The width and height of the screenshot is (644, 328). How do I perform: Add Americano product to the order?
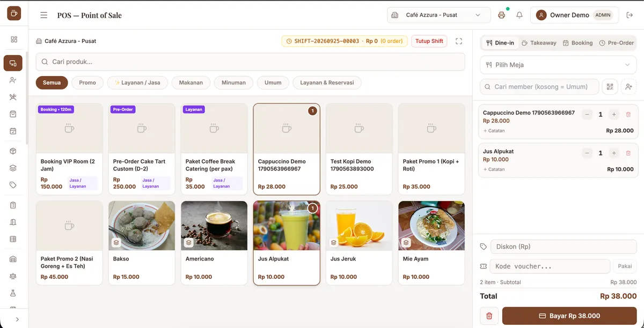pos(214,243)
